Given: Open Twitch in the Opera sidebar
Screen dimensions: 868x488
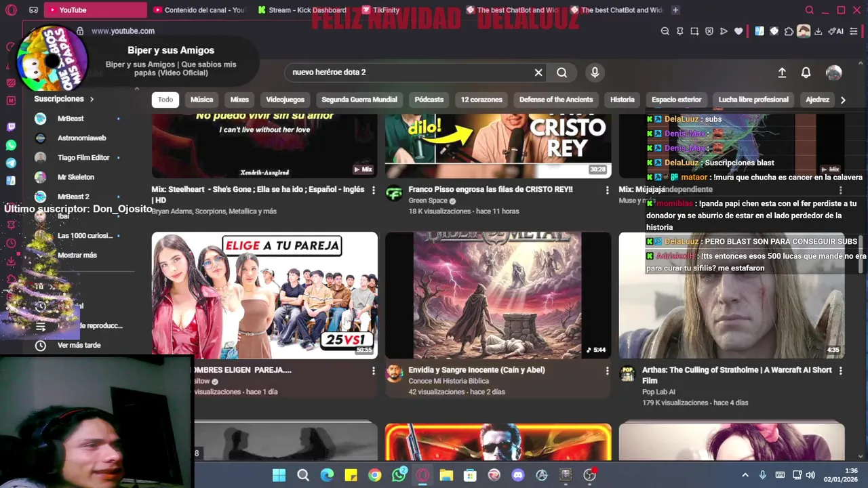Looking at the screenshot, I should tap(11, 127).
